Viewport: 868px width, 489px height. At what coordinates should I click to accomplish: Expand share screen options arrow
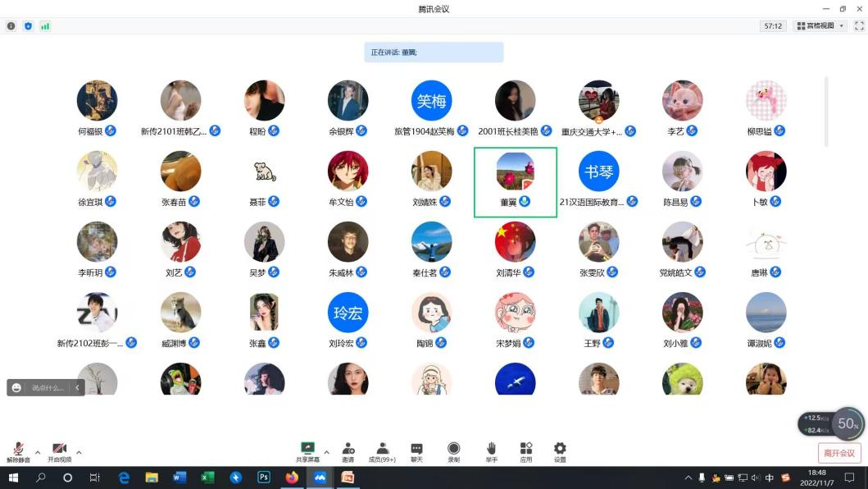(x=326, y=452)
